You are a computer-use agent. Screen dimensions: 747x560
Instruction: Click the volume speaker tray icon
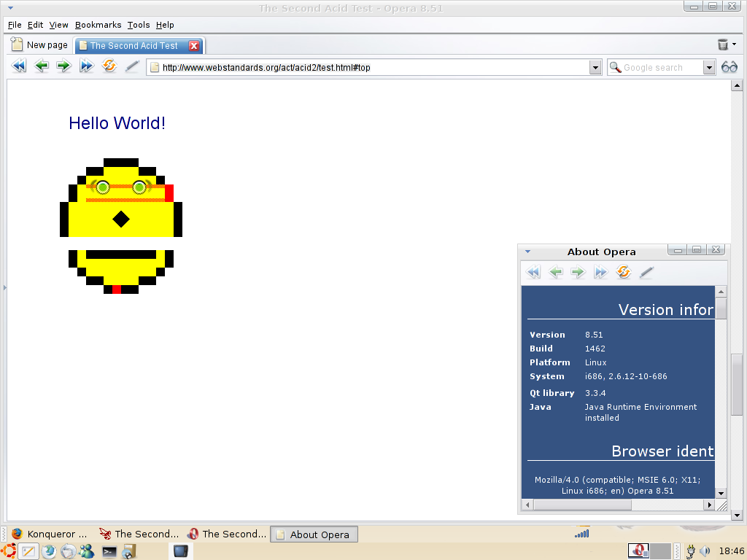point(705,551)
